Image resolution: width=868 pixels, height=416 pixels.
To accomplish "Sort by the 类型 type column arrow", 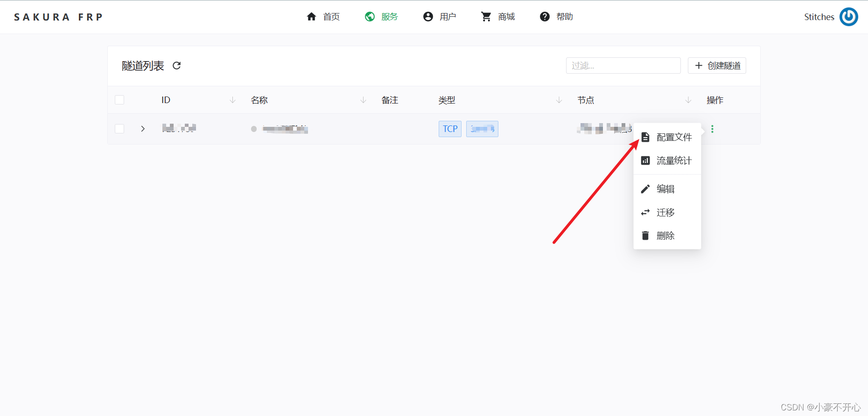I will [559, 100].
